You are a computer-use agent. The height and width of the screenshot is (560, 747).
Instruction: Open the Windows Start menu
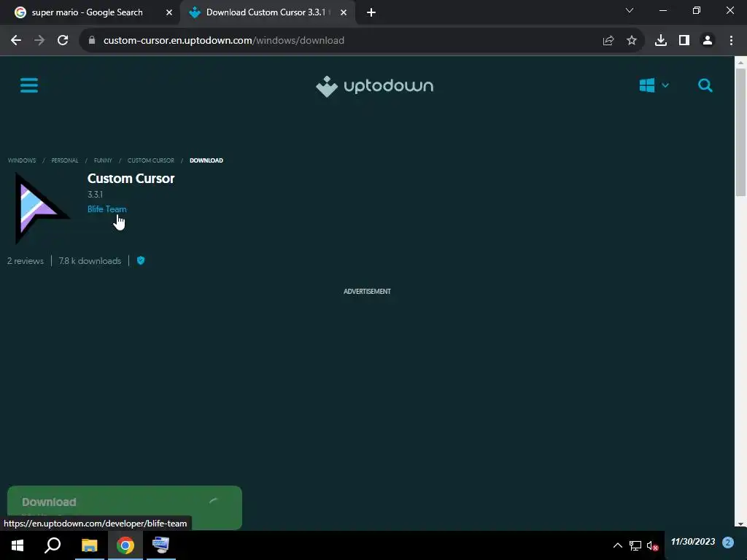coord(18,545)
